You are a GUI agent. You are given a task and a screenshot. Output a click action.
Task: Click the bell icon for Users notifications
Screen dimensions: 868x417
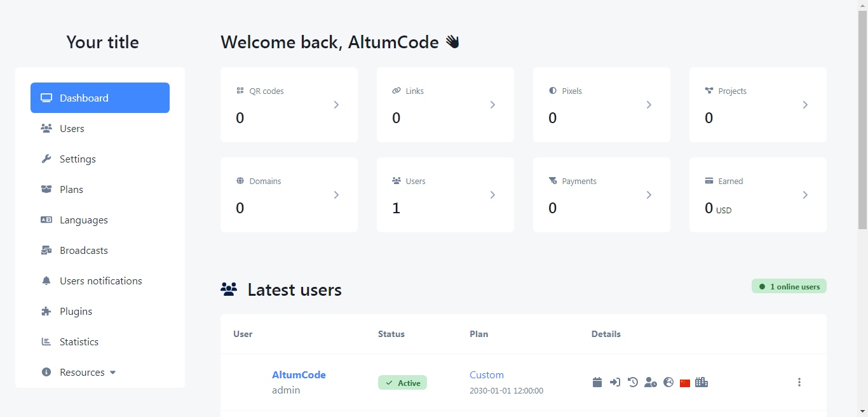pos(46,281)
